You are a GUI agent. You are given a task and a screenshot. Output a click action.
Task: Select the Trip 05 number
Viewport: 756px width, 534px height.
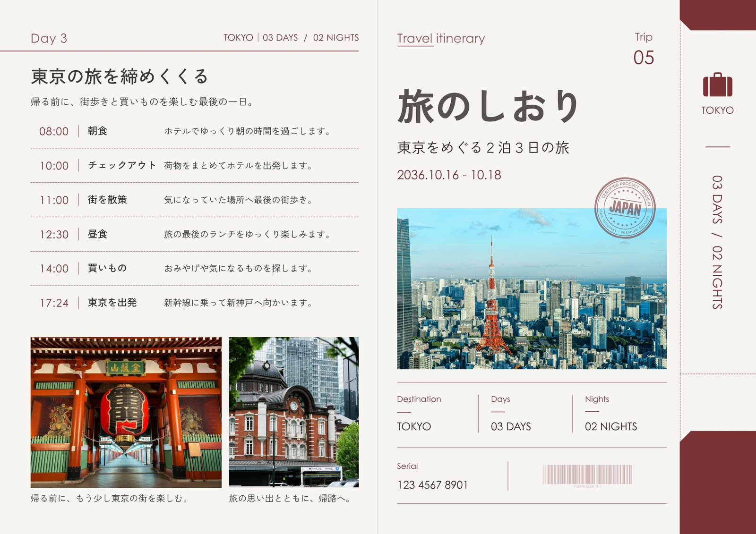(644, 58)
